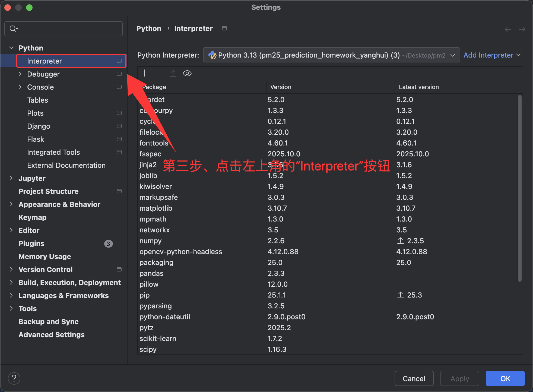533x392 pixels.
Task: Click the Cancel button
Action: [x=414, y=378]
